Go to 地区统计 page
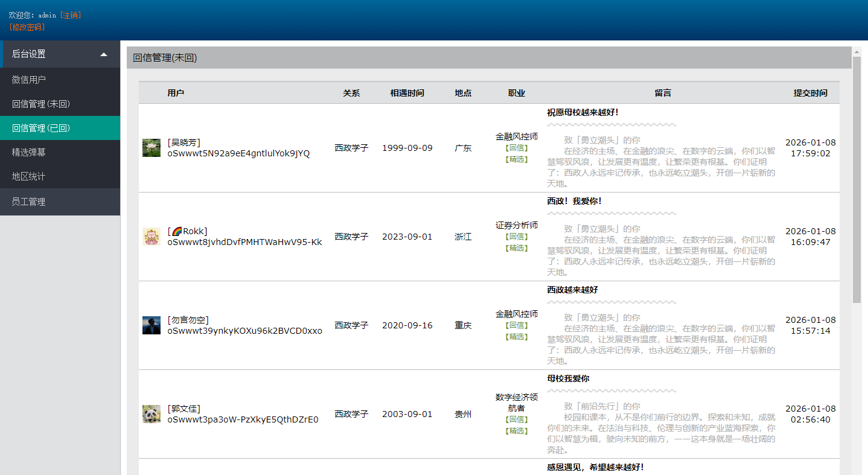This screenshot has height=475, width=868. (x=29, y=176)
